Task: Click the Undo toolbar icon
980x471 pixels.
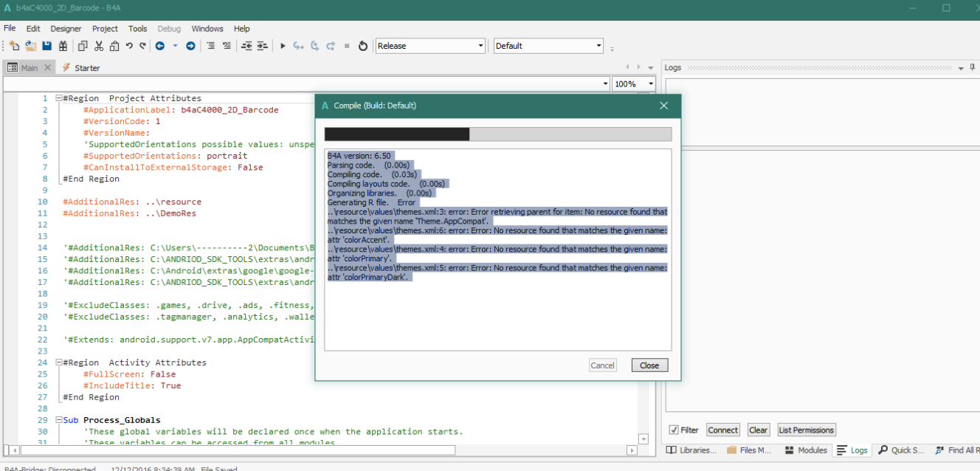Action: tap(129, 46)
